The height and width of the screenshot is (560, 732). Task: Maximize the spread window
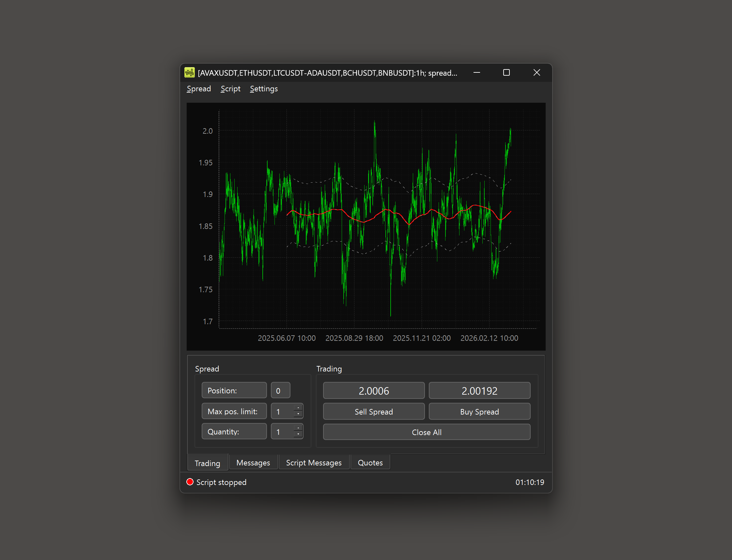coord(506,73)
